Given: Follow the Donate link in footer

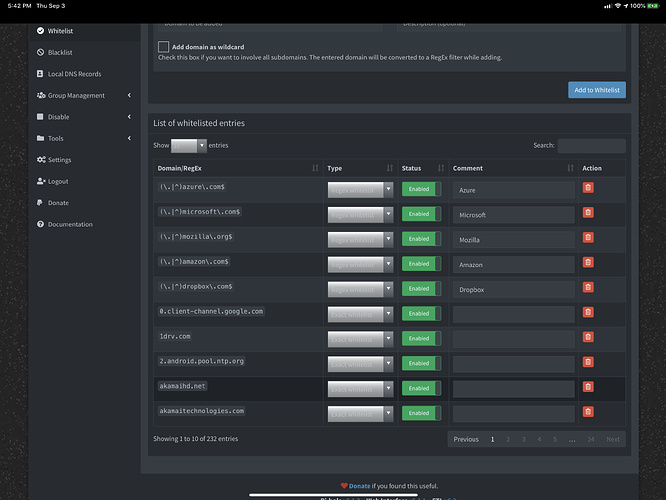Looking at the screenshot, I should click(359, 486).
